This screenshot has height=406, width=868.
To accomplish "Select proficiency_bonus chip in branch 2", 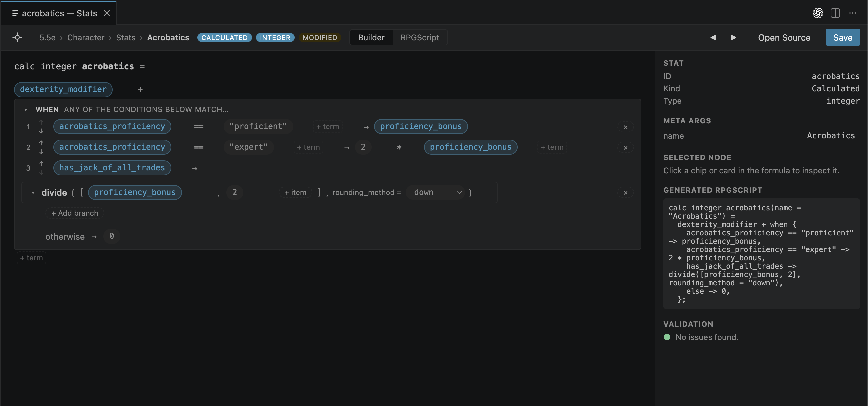I will [470, 147].
